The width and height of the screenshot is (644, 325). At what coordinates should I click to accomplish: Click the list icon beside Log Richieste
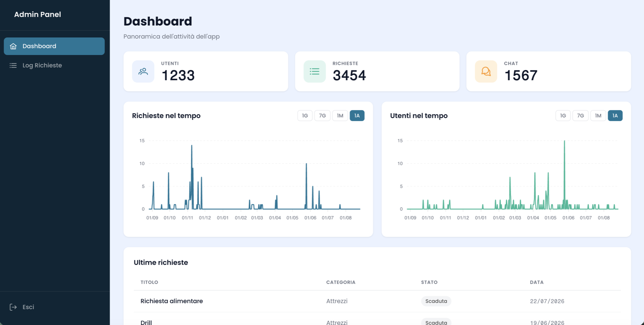click(x=13, y=65)
